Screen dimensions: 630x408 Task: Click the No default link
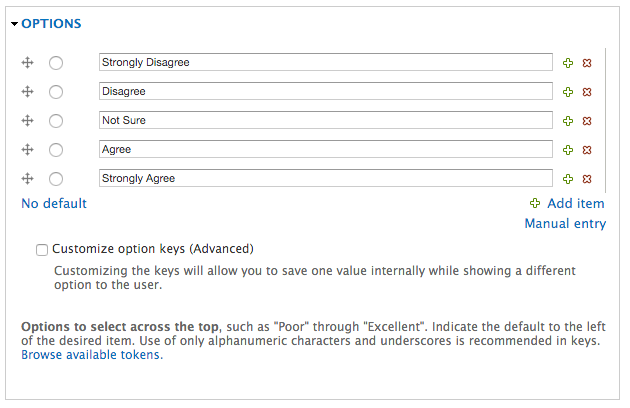tap(54, 203)
